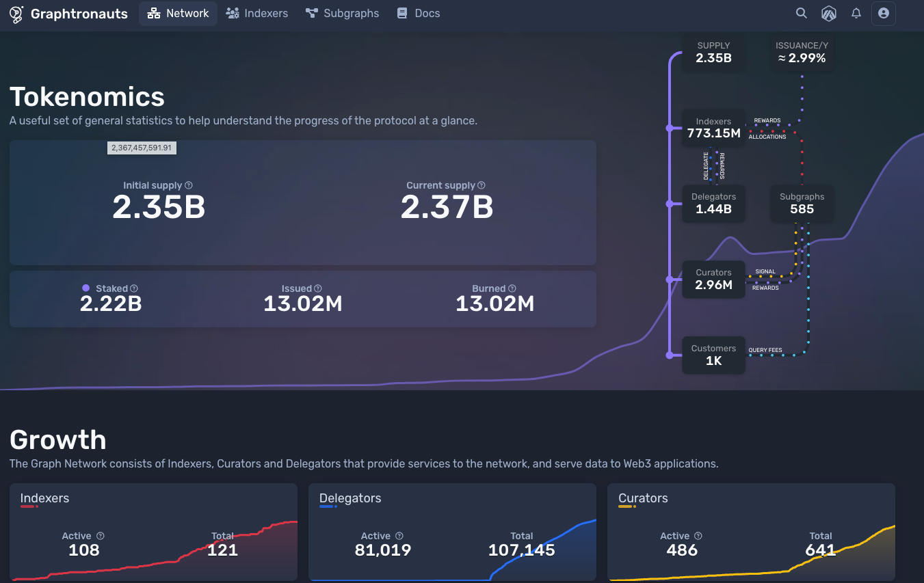Viewport: 924px width, 583px height.
Task: Open the user account profile icon
Action: 883,13
